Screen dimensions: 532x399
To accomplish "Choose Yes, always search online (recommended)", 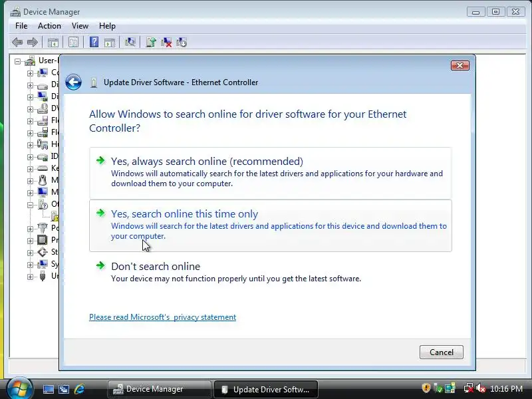I will pyautogui.click(x=271, y=173).
